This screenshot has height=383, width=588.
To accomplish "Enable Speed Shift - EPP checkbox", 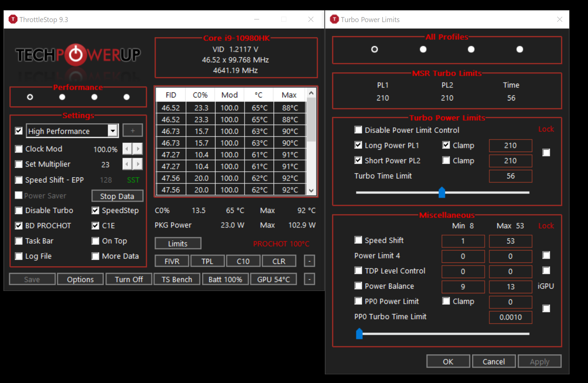I will point(19,180).
